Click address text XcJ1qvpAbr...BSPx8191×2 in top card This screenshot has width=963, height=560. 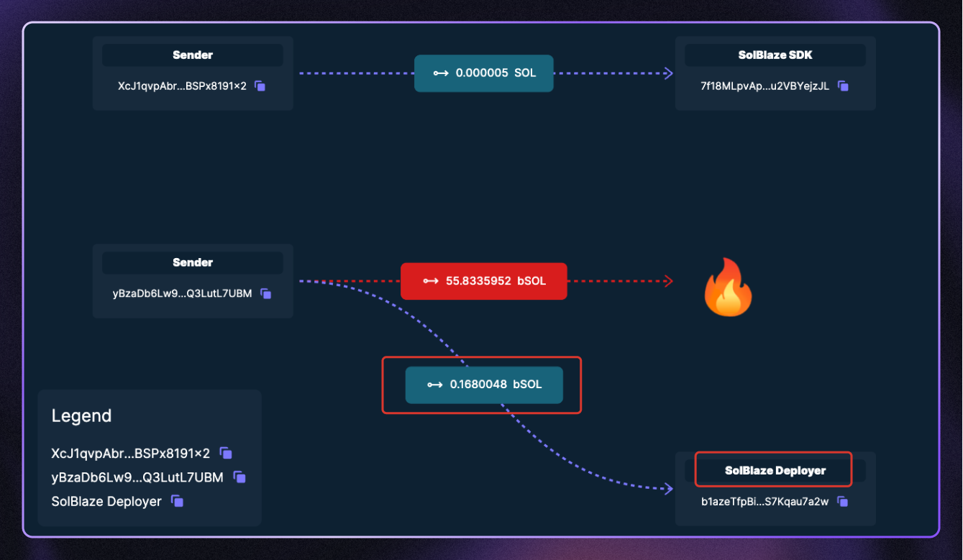[183, 86]
